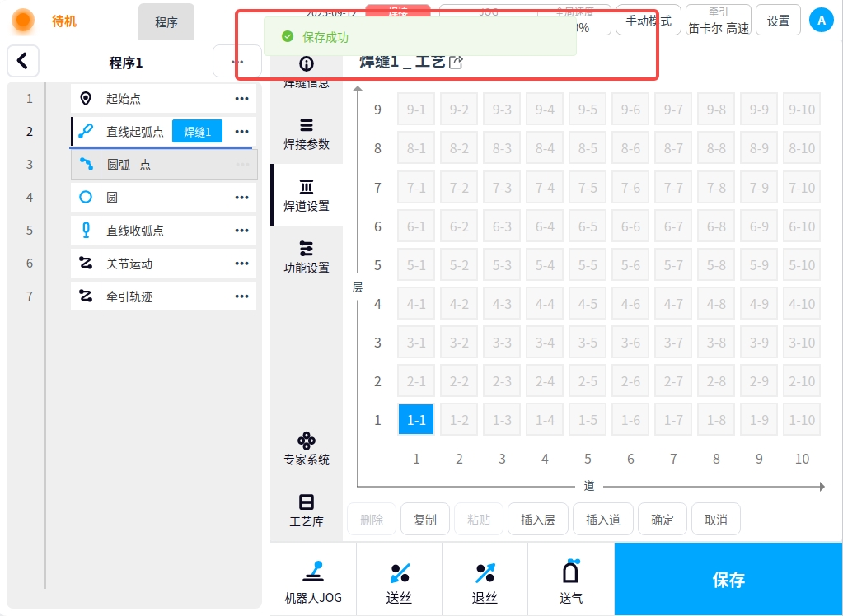Image resolution: width=843 pixels, height=616 pixels.
Task: Open more options for 起始点 row
Action: tap(241, 99)
